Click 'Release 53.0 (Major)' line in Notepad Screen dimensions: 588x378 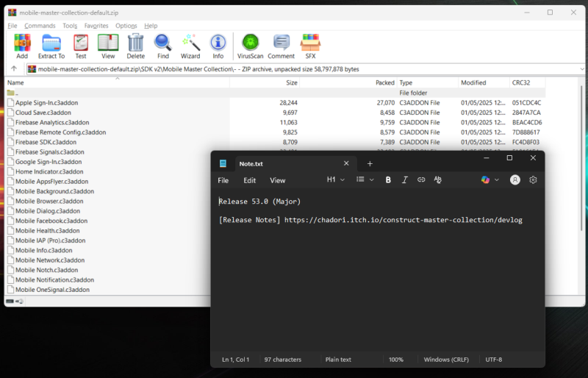pos(259,202)
